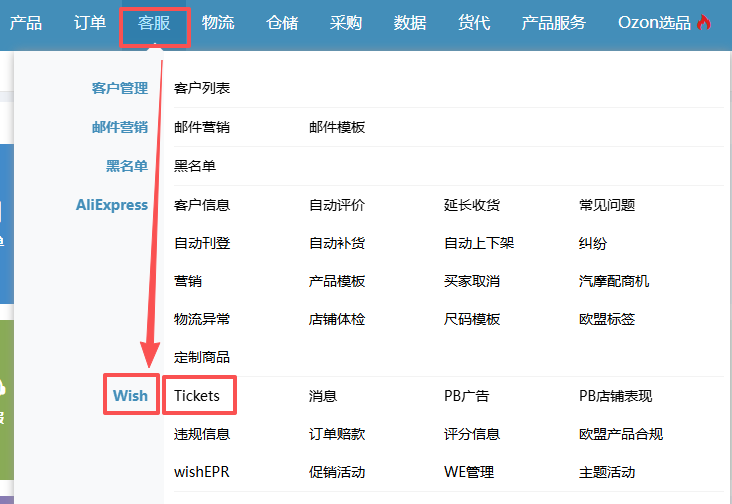Open the 邮件模板 link
This screenshot has width=732, height=504.
337,127
